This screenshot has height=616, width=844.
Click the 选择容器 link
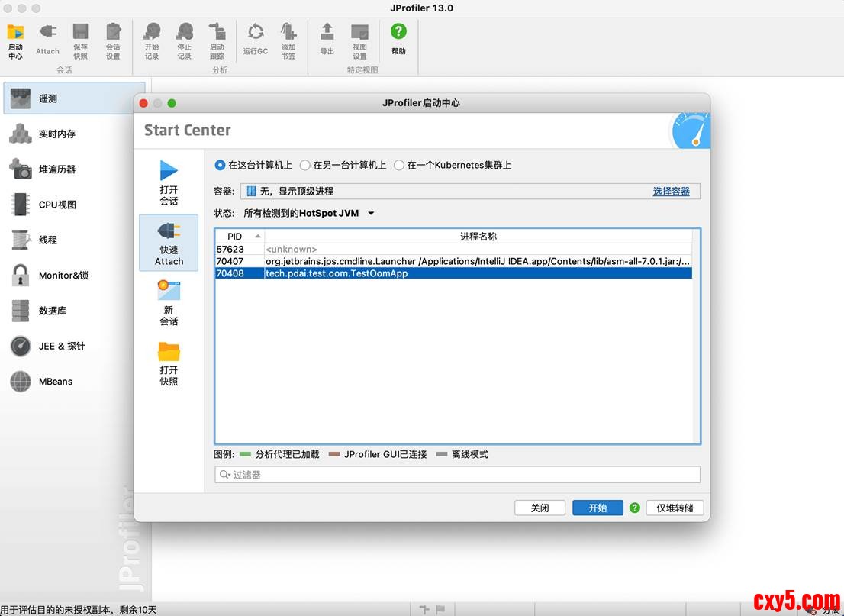point(671,192)
